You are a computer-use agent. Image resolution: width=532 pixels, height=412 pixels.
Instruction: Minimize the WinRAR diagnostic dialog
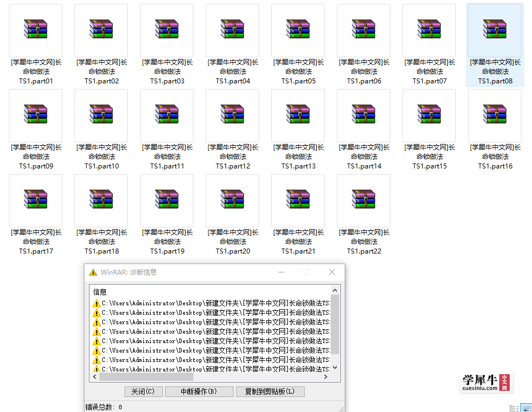pyautogui.click(x=281, y=272)
